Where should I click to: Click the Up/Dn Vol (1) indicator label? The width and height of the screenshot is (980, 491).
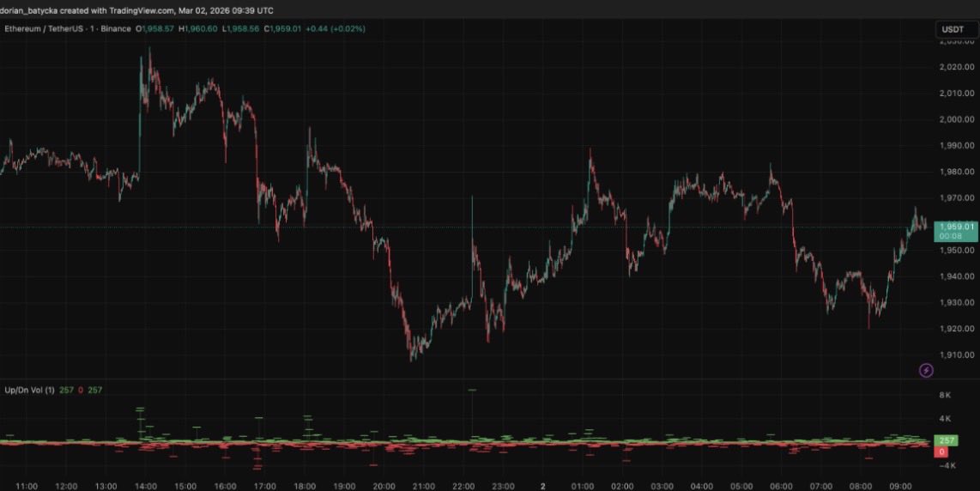click(x=29, y=390)
